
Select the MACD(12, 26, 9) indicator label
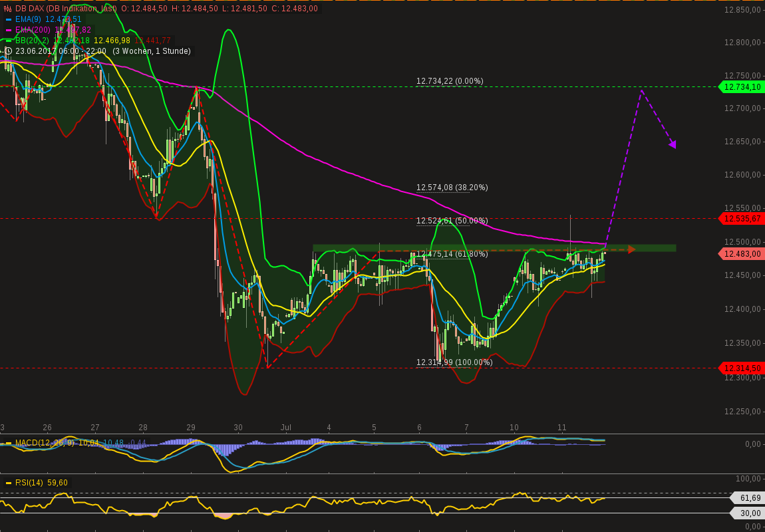click(x=46, y=443)
